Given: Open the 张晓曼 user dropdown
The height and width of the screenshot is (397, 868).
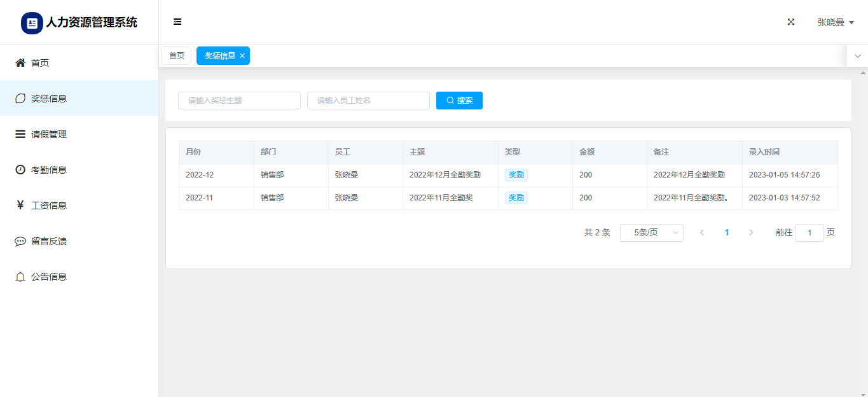Looking at the screenshot, I should click(x=835, y=22).
